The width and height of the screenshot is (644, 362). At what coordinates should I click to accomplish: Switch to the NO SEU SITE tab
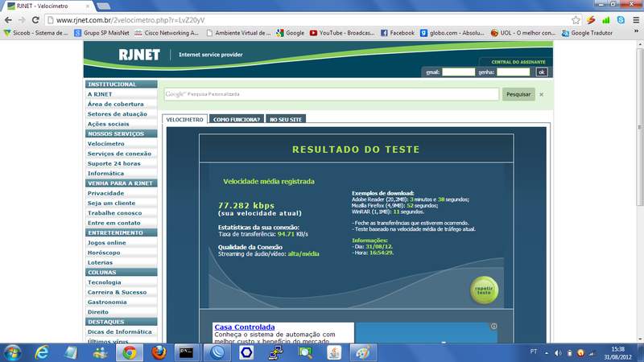(x=286, y=119)
